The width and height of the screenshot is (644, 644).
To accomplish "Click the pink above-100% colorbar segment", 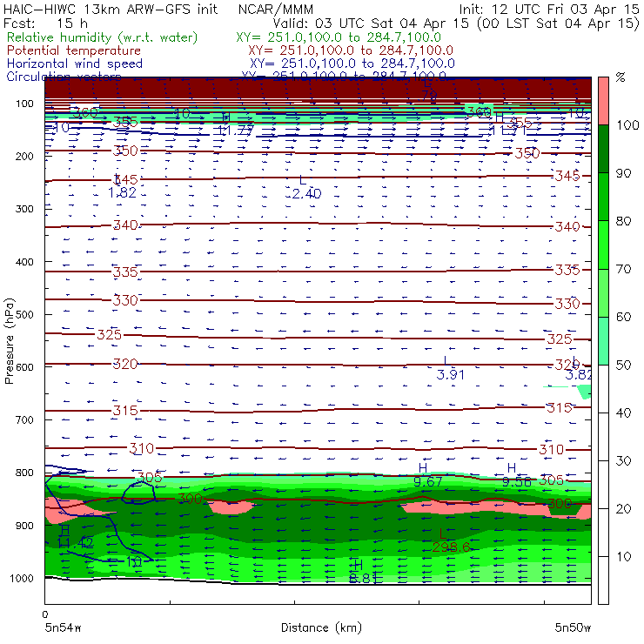I will tap(603, 101).
